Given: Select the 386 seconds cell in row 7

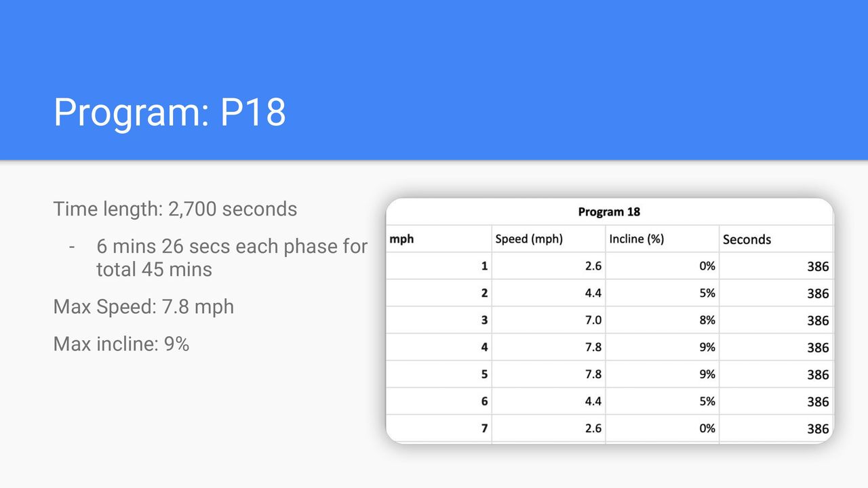Looking at the screenshot, I should pyautogui.click(x=776, y=428).
